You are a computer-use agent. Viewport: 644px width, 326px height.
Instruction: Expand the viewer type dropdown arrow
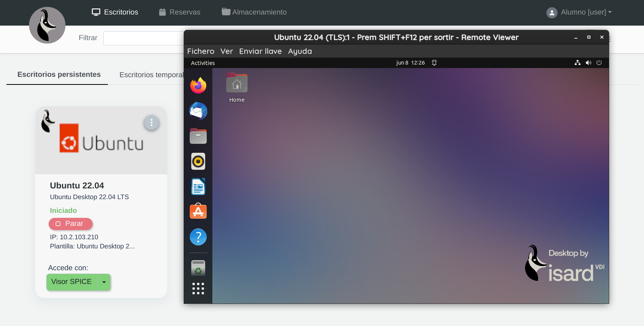104,282
